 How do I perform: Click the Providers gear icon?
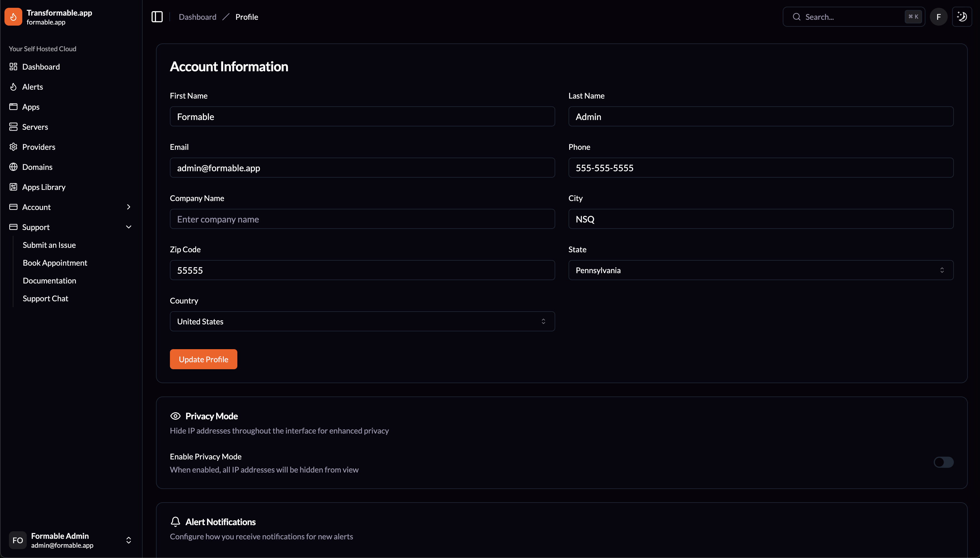(x=13, y=147)
